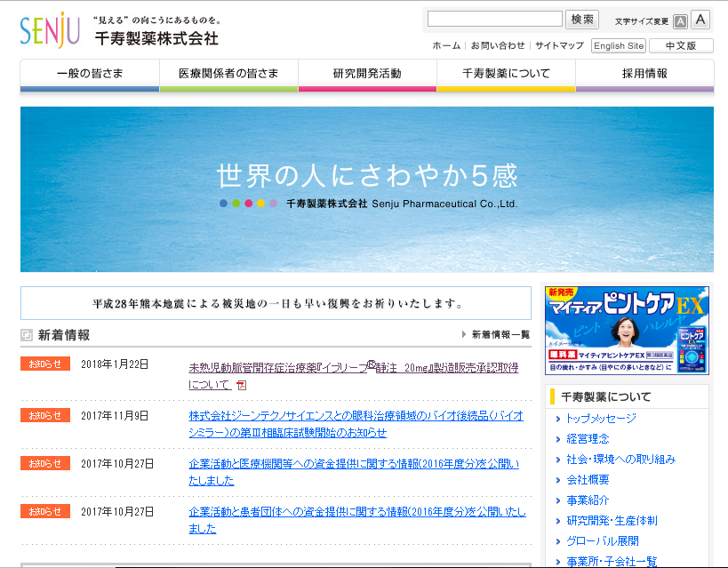
Task: Click the お知らせ badge dated 2017年11月9日
Action: 45,415
